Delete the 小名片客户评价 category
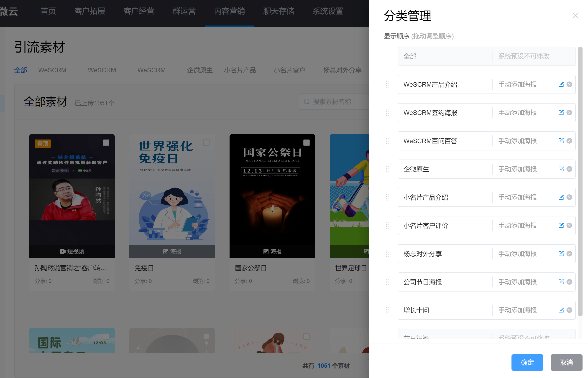Viewport: 588px width, 378px height. [x=569, y=225]
